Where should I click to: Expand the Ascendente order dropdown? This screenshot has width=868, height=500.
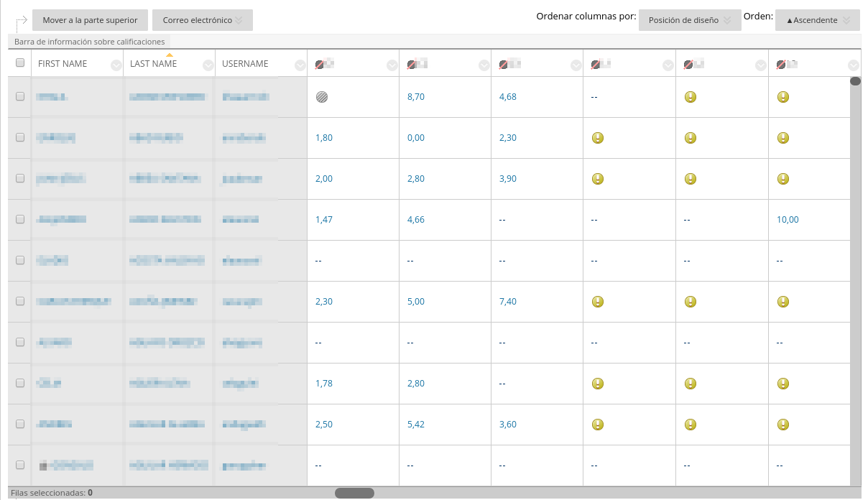pos(817,20)
